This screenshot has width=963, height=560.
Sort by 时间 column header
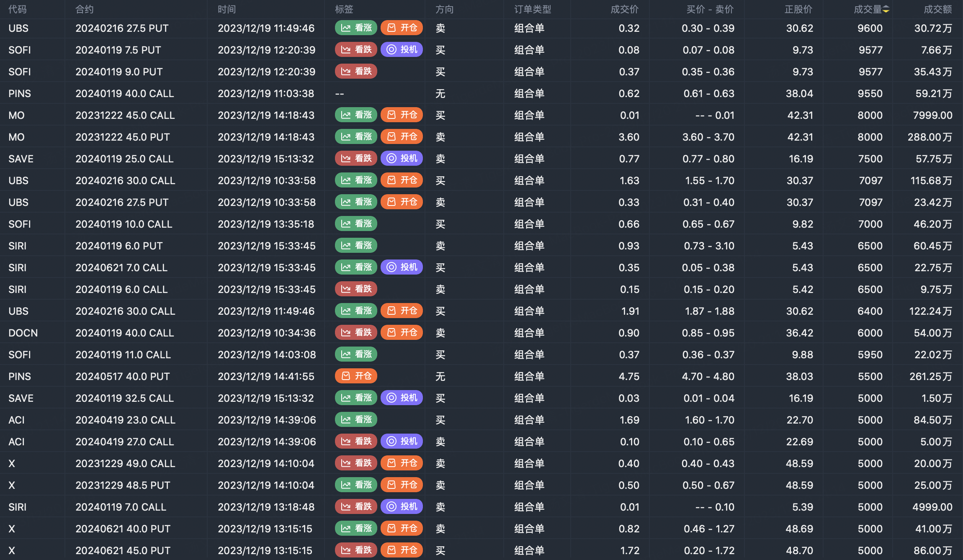point(227,9)
